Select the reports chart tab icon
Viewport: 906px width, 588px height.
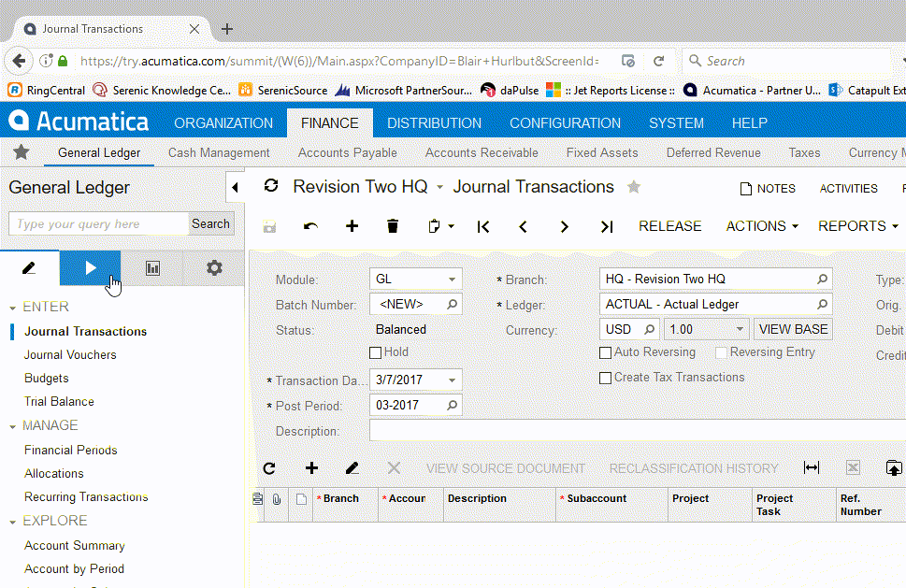click(x=152, y=268)
